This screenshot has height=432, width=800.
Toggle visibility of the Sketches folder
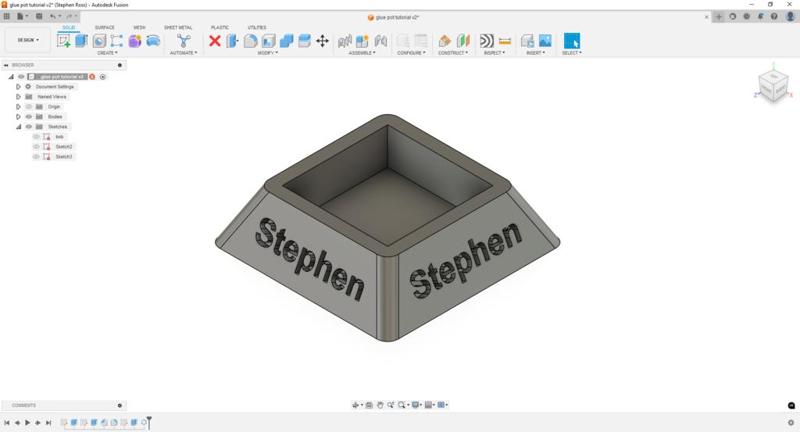pyautogui.click(x=29, y=126)
